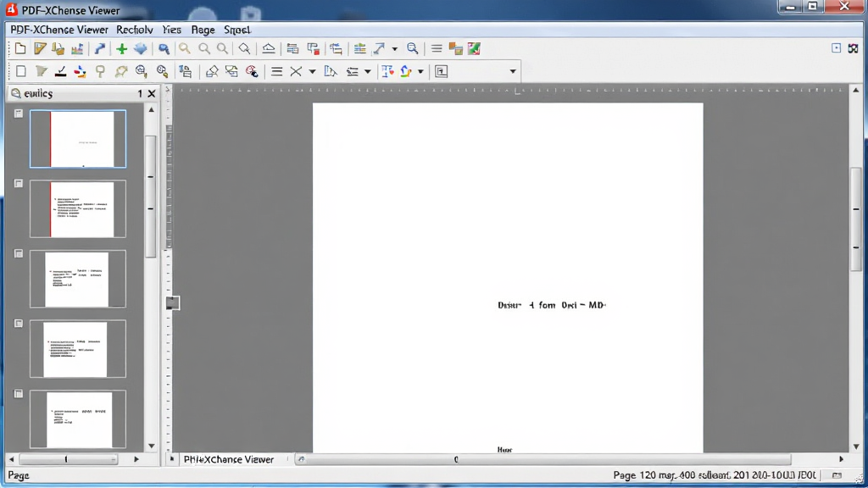Click the page icon with red square
Screen dimensions: 868x488
tap(314, 48)
